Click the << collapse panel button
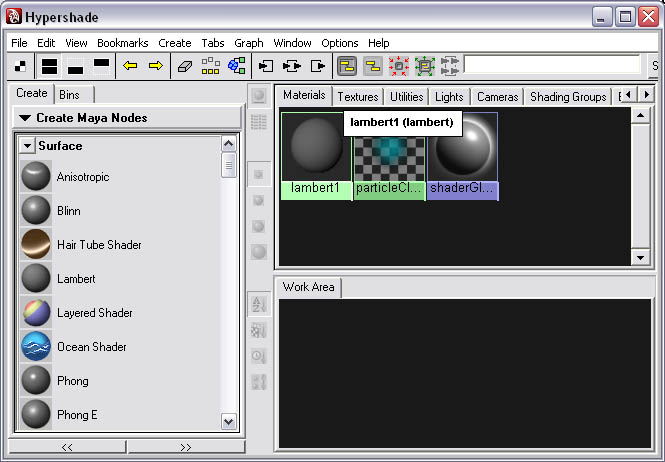665x462 pixels. [x=67, y=447]
